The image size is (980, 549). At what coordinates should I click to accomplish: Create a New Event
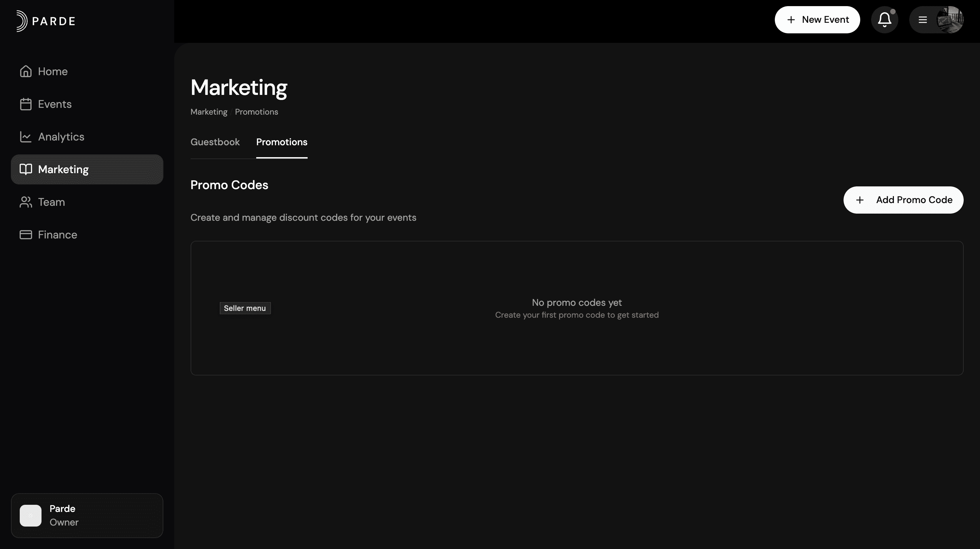click(x=817, y=20)
